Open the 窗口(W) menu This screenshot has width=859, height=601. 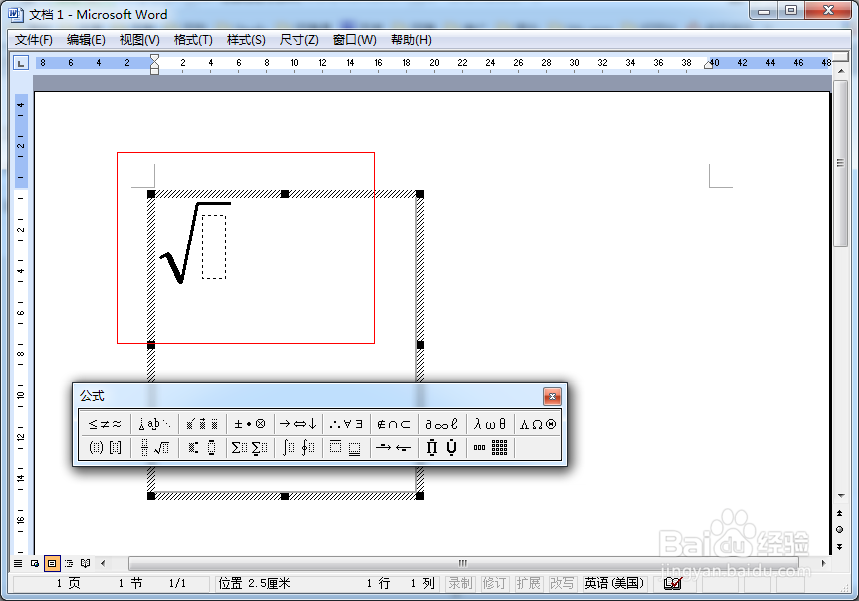coord(354,40)
